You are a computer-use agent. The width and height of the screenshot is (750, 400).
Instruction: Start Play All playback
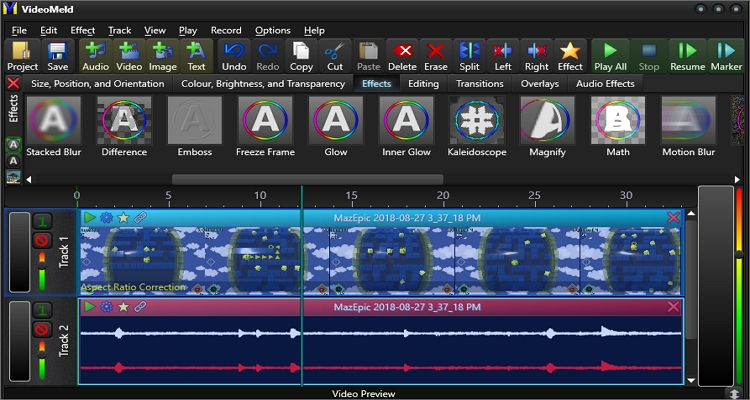coord(610,56)
